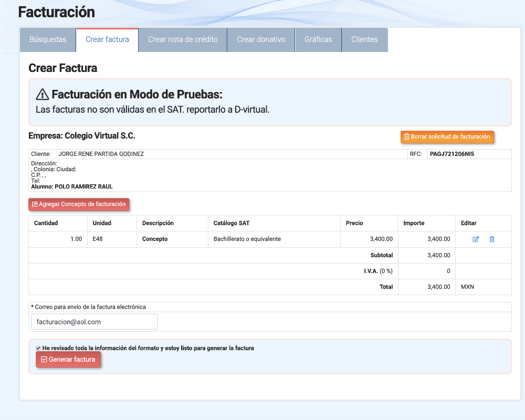Screen dimensions: 525x420
Task: Focus the invoice email input field
Action: tap(94, 322)
